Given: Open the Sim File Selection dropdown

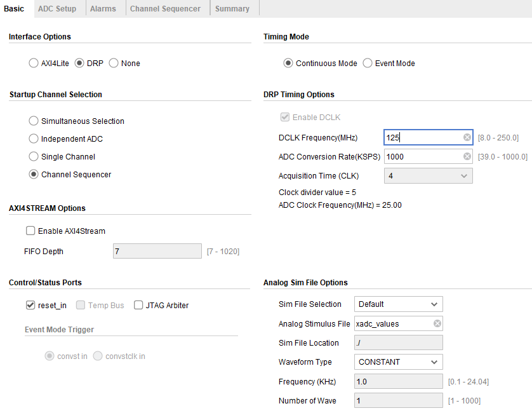Looking at the screenshot, I should pos(398,304).
